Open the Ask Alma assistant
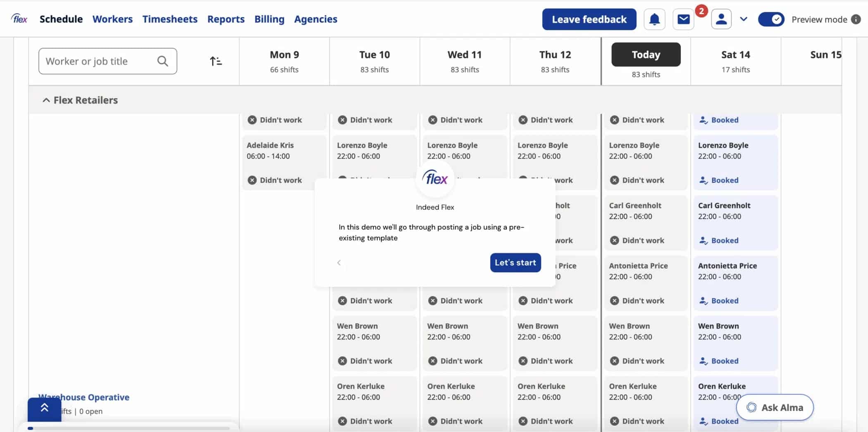The image size is (868, 432). (775, 408)
